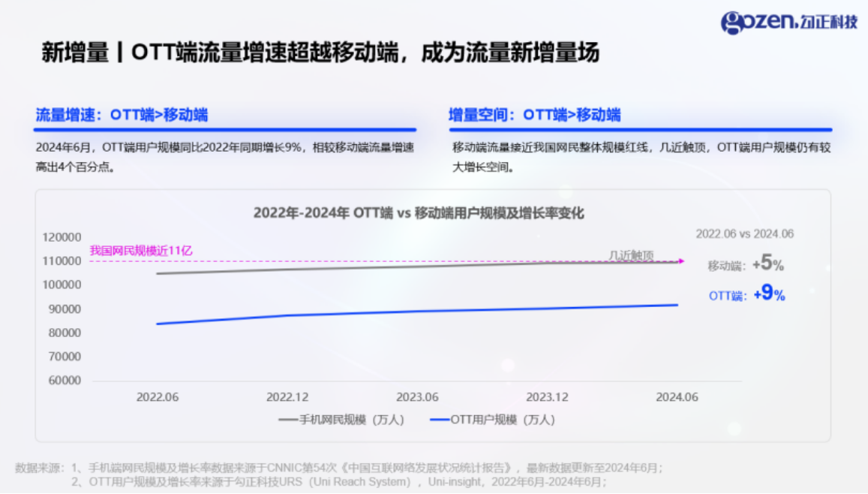Click the 2022.06 x-axis label

coord(158,397)
